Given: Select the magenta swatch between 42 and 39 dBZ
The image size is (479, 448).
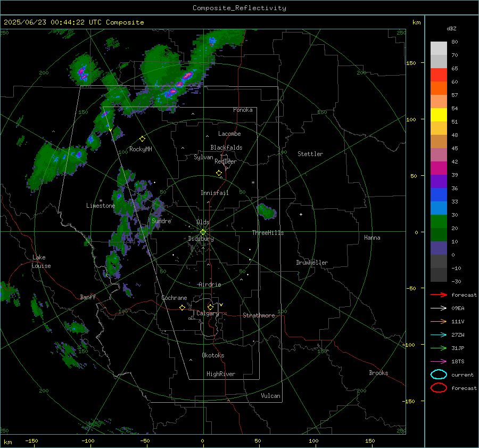Looking at the screenshot, I should pos(439,168).
